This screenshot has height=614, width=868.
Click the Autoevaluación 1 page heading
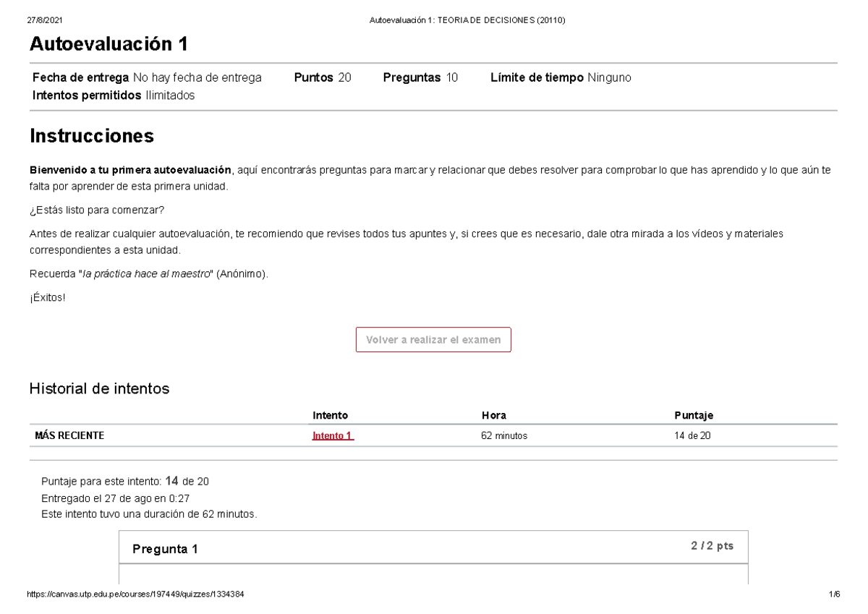[109, 45]
